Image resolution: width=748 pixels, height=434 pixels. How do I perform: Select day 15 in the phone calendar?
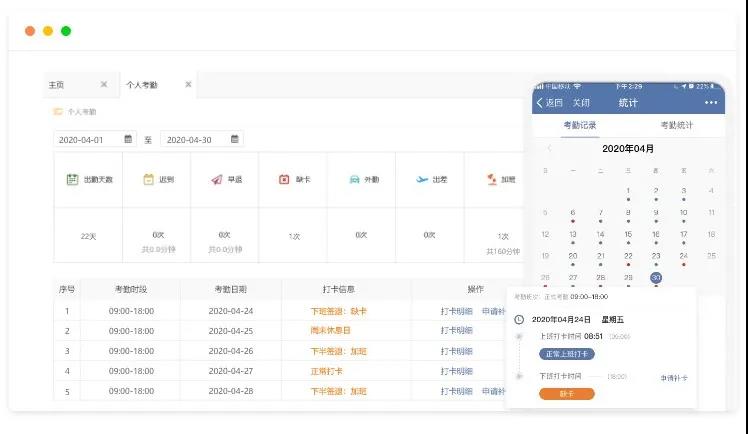point(628,237)
